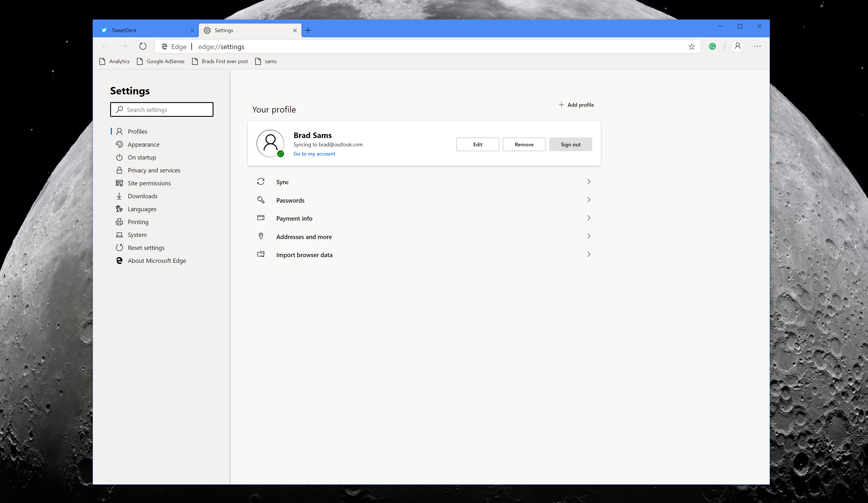The width and height of the screenshot is (868, 503).
Task: Click the favorite star icon in address bar
Action: (x=691, y=46)
